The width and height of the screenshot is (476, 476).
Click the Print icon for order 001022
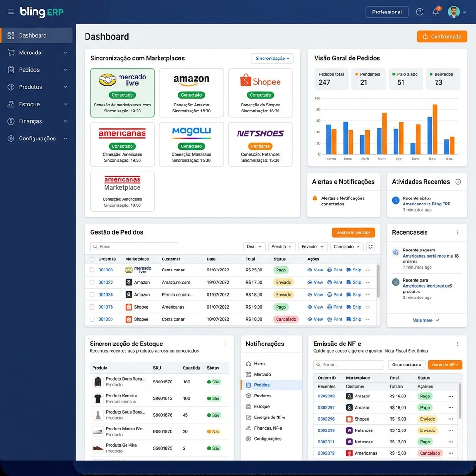point(330,282)
